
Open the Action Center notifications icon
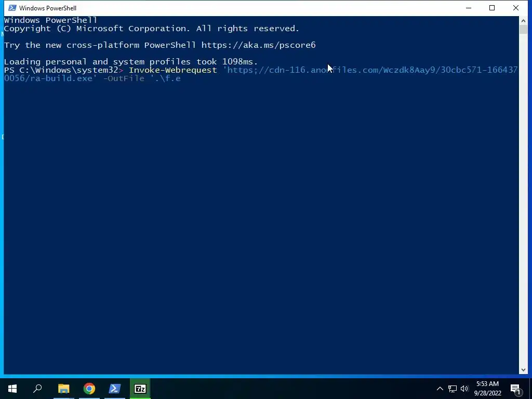point(516,389)
